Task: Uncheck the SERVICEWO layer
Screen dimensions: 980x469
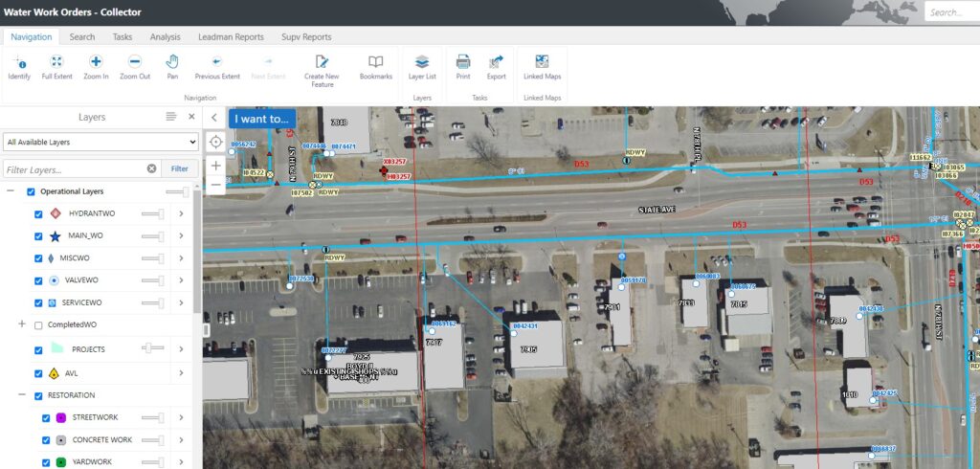Action: [38, 303]
